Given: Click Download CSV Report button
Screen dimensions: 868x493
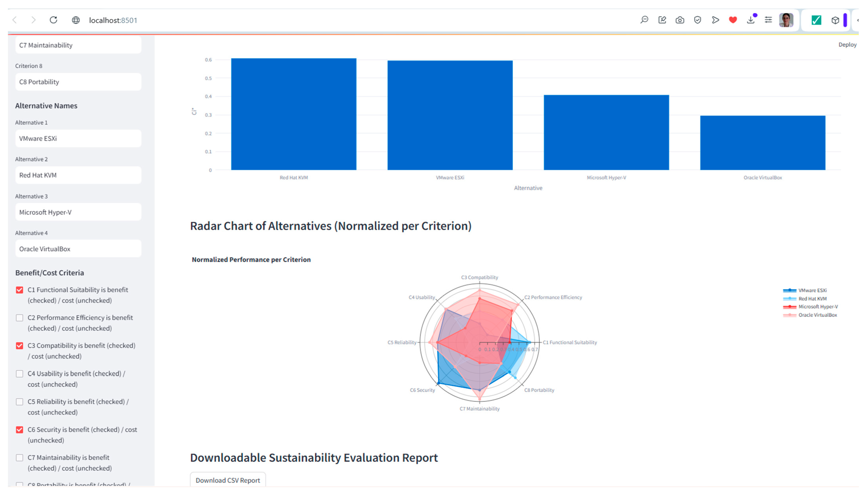Looking at the screenshot, I should (228, 480).
